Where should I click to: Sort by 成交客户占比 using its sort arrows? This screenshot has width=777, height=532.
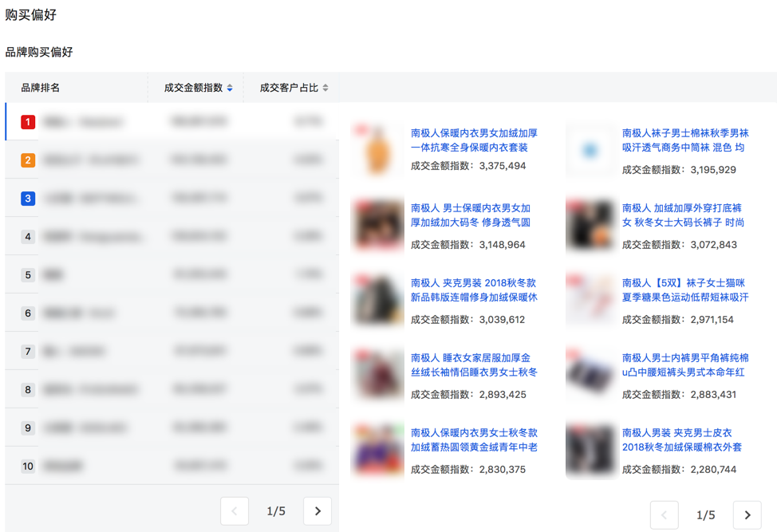(325, 89)
